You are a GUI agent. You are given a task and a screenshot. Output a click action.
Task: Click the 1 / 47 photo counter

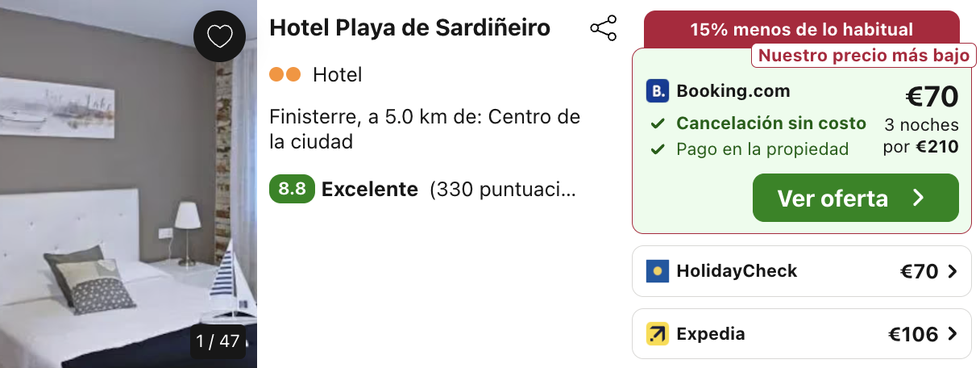tap(218, 341)
